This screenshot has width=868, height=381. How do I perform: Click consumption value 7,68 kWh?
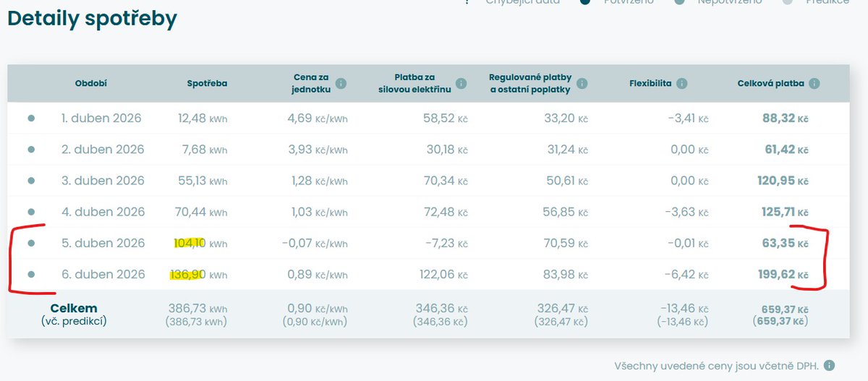206,150
